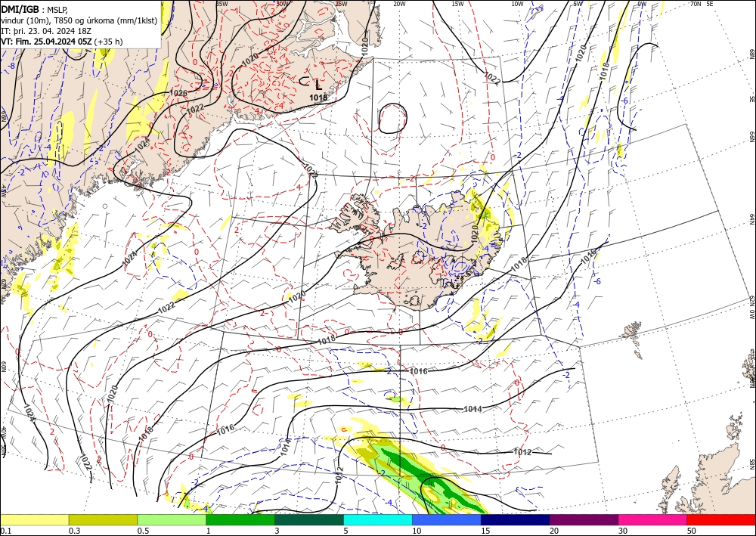
Task: Pick the navy 15 mm legend swatch
Action: pyautogui.click(x=516, y=519)
